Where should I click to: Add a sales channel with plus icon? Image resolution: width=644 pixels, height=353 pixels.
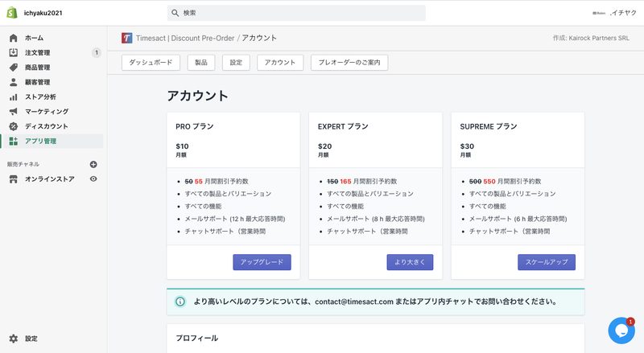point(93,164)
